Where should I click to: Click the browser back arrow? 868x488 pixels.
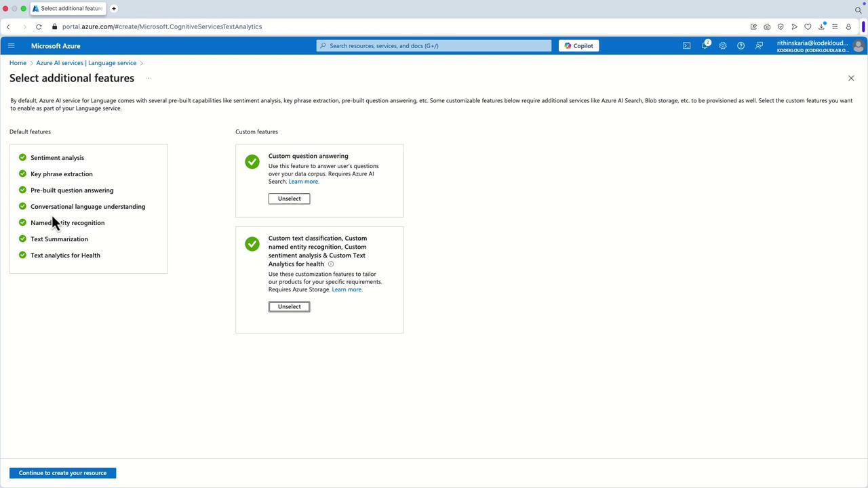tap(8, 26)
